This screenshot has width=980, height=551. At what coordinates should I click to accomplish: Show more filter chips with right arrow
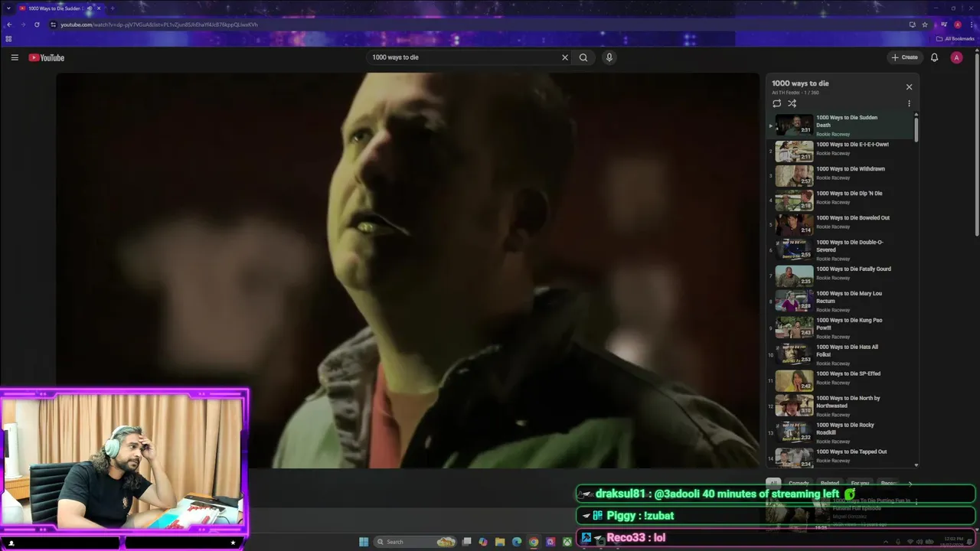tap(910, 484)
